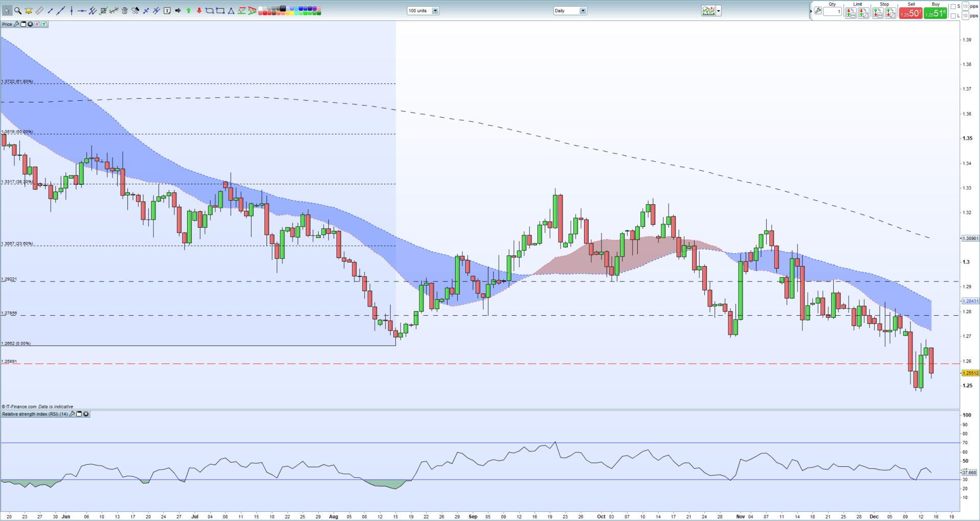980x521 pixels.
Task: Activate the magnifier zoom tool
Action: 18,11
